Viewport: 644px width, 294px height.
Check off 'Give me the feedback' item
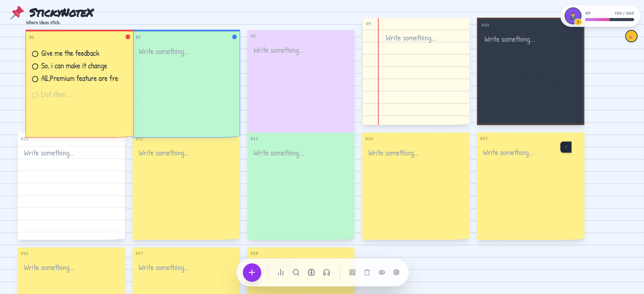click(x=35, y=54)
